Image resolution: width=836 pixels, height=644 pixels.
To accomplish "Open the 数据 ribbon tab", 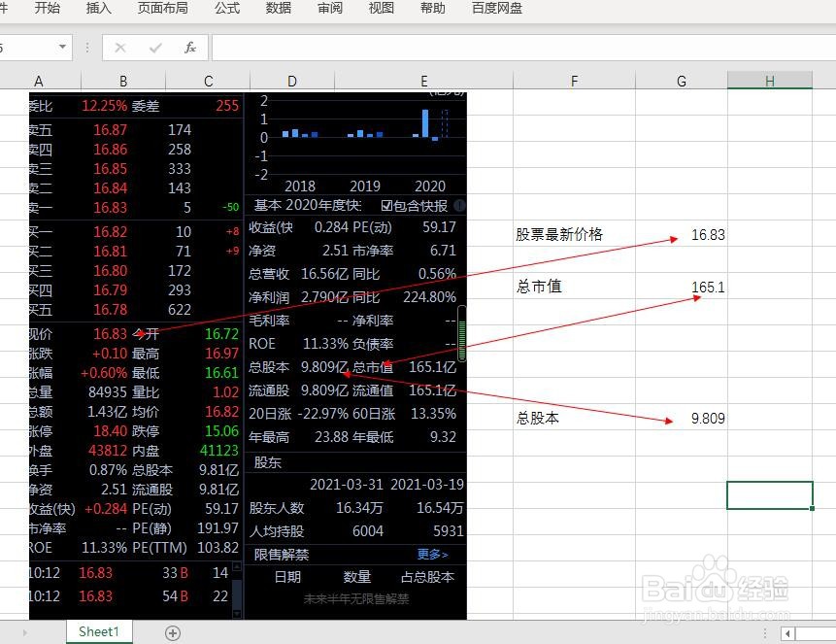I will pyautogui.click(x=279, y=8).
